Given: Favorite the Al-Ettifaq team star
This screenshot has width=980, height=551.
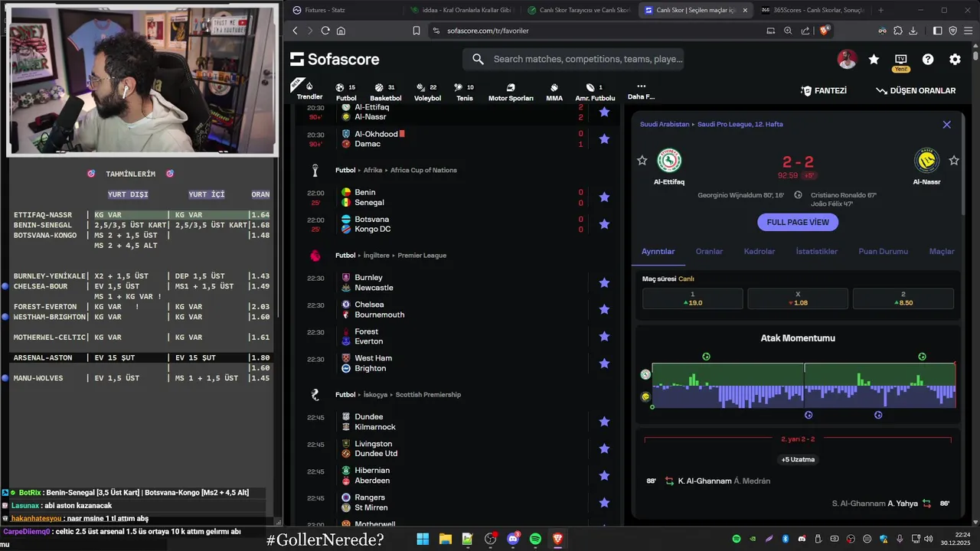Looking at the screenshot, I should click(642, 160).
